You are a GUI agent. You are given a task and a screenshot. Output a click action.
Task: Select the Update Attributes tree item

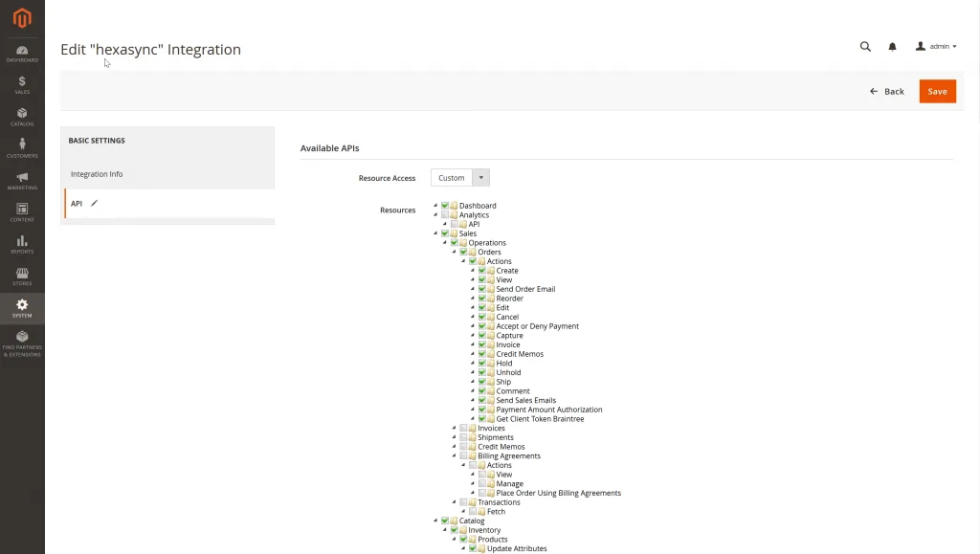click(x=517, y=548)
